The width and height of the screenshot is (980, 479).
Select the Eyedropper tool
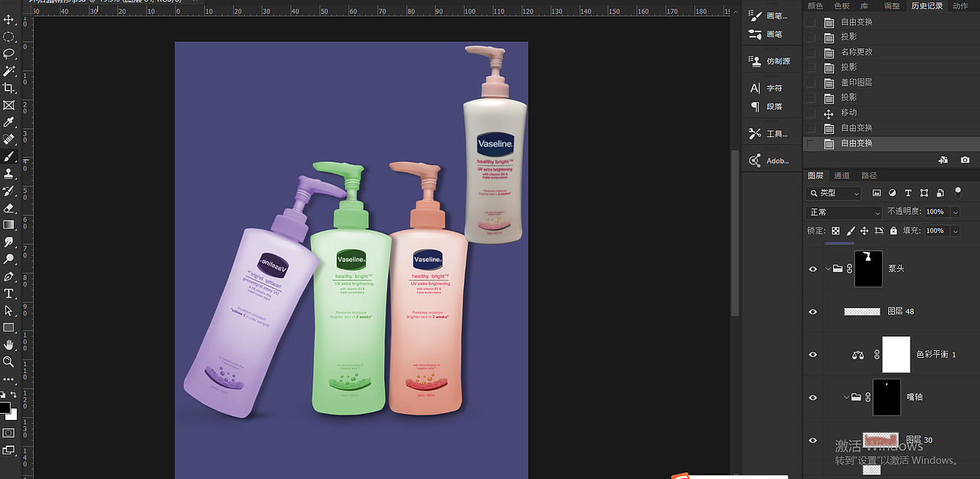pyautogui.click(x=9, y=123)
